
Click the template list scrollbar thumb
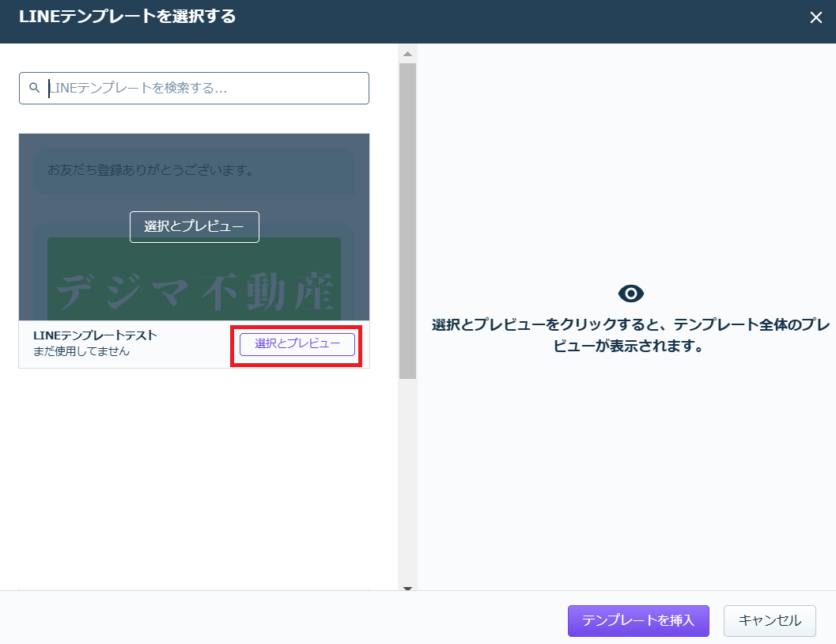[407, 221]
